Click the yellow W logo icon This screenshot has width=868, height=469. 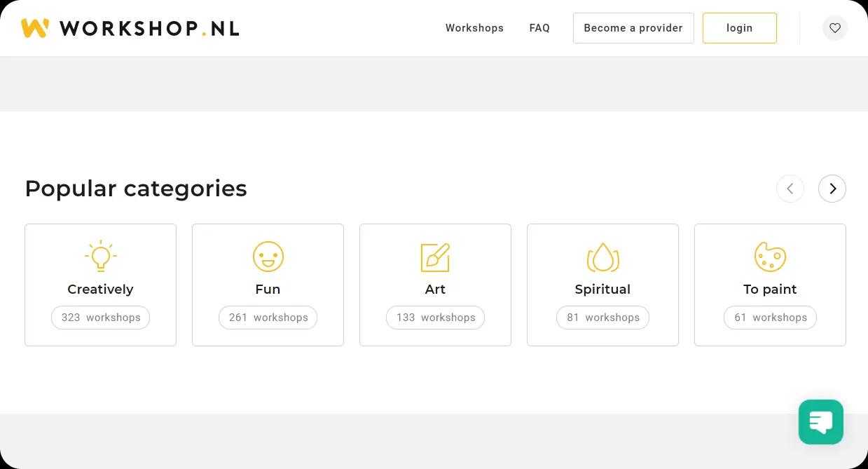(x=35, y=28)
